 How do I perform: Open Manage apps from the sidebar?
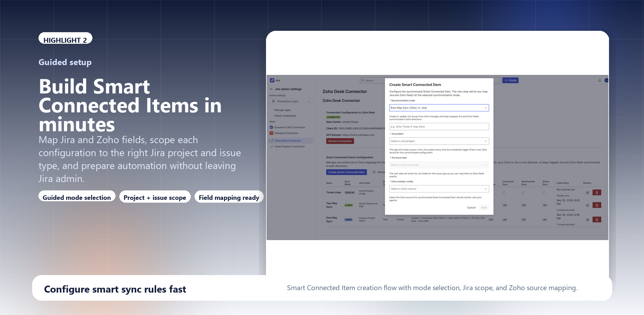pyautogui.click(x=282, y=110)
